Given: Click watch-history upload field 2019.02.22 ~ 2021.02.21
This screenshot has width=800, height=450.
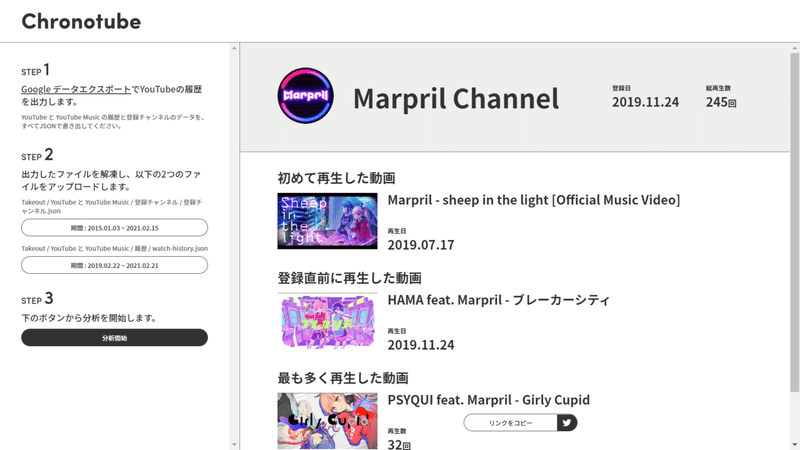Looking at the screenshot, I should 114,265.
